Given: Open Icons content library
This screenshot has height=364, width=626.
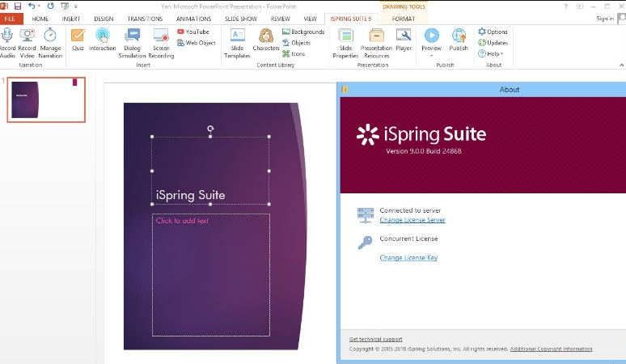Looking at the screenshot, I should click(x=294, y=53).
